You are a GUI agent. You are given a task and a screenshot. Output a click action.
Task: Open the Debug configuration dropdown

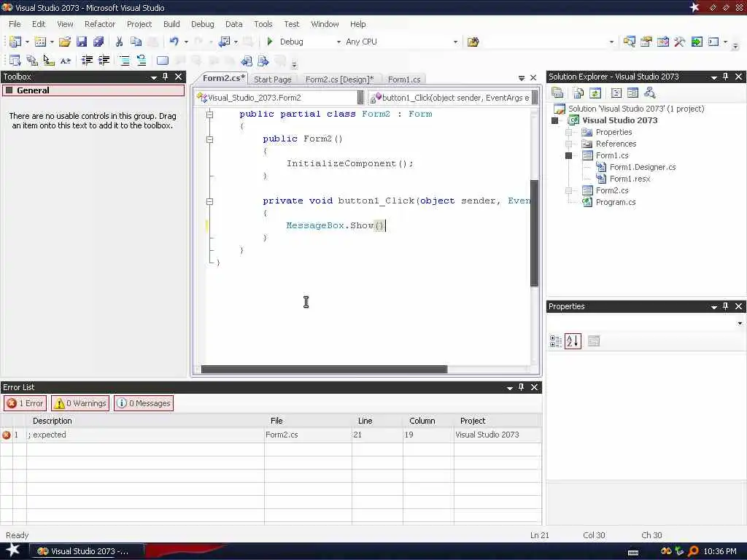[x=338, y=42]
